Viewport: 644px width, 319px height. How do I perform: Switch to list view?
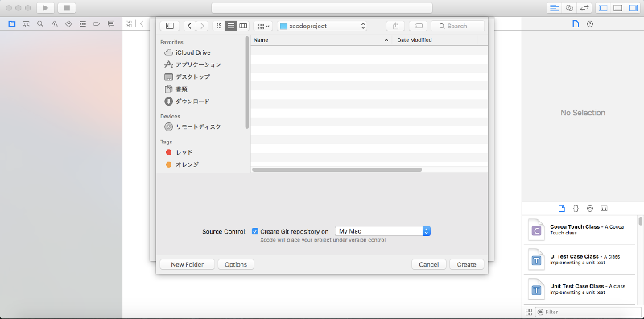tap(231, 26)
